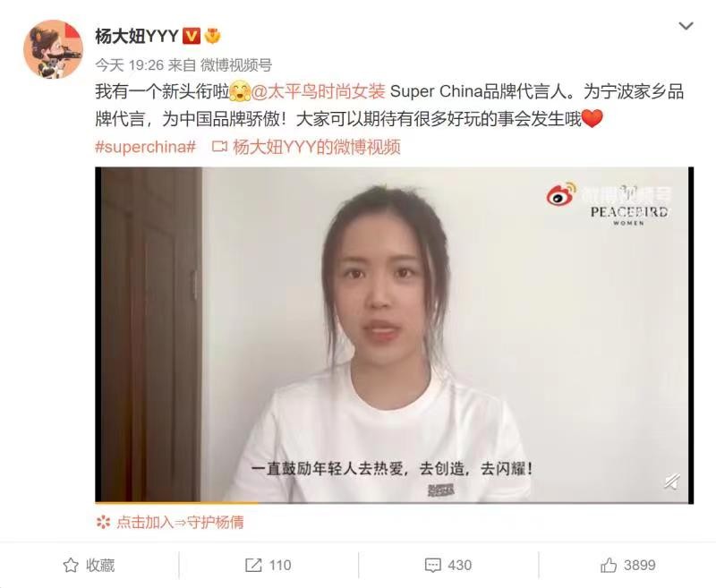
Task: Toggle the video mute speaker icon
Action: click(x=672, y=481)
